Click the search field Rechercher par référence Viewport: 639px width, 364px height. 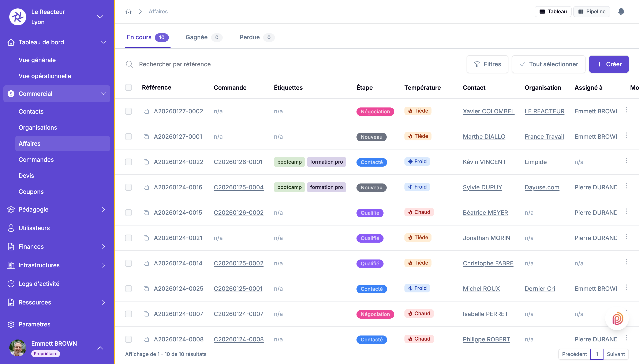click(175, 64)
